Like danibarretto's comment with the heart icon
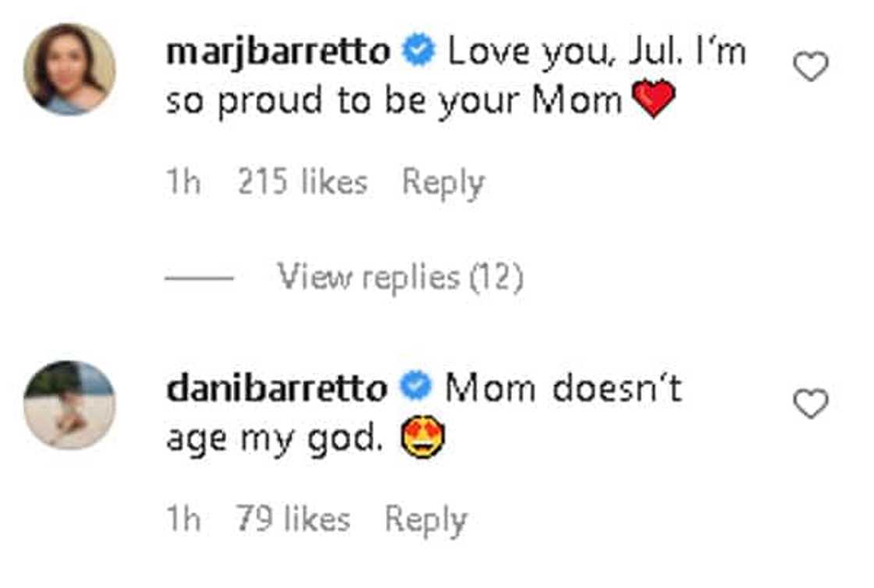874x588 pixels. click(x=810, y=404)
